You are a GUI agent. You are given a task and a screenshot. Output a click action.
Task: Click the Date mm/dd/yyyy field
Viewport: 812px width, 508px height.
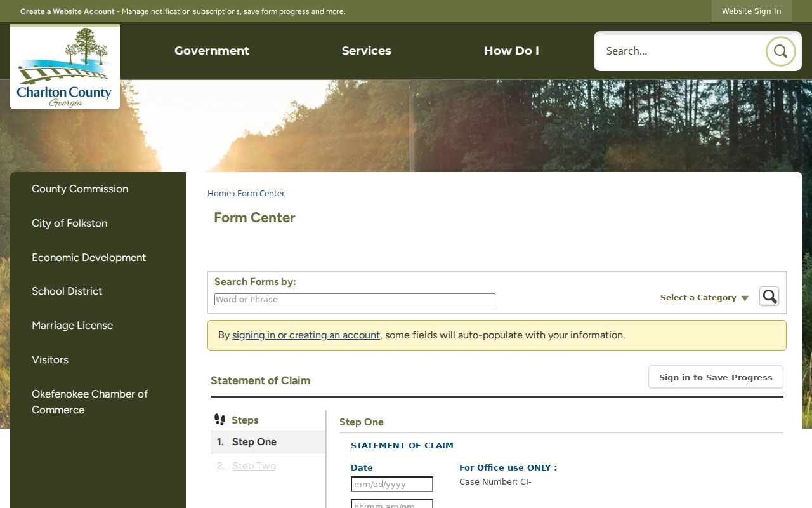(x=392, y=485)
